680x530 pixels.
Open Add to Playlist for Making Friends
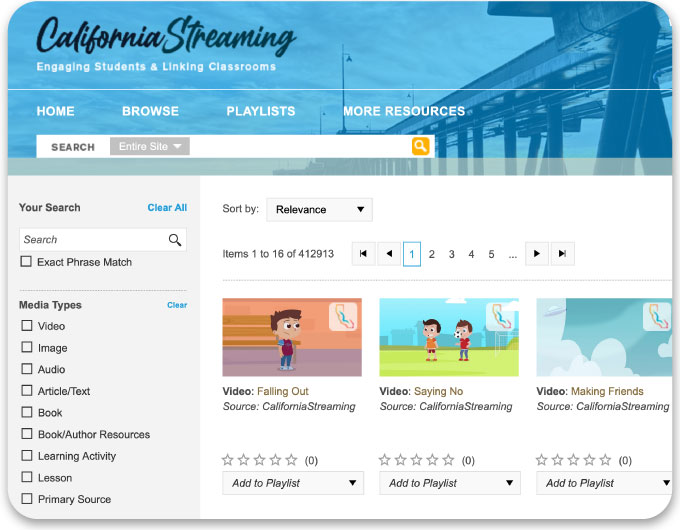click(x=604, y=483)
